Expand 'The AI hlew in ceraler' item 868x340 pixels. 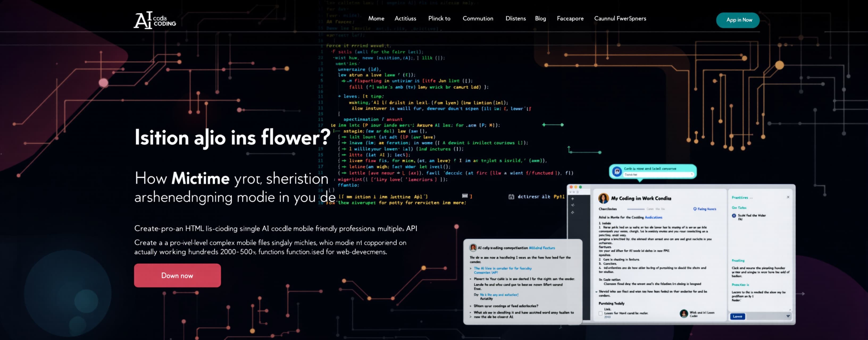point(470,269)
